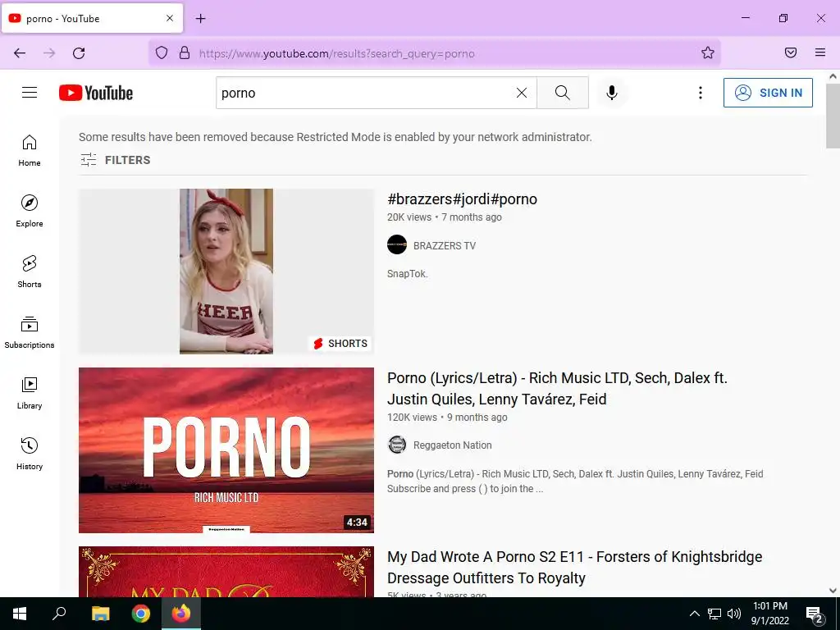Open File Explorer from the taskbar
840x630 pixels.
coord(100,614)
